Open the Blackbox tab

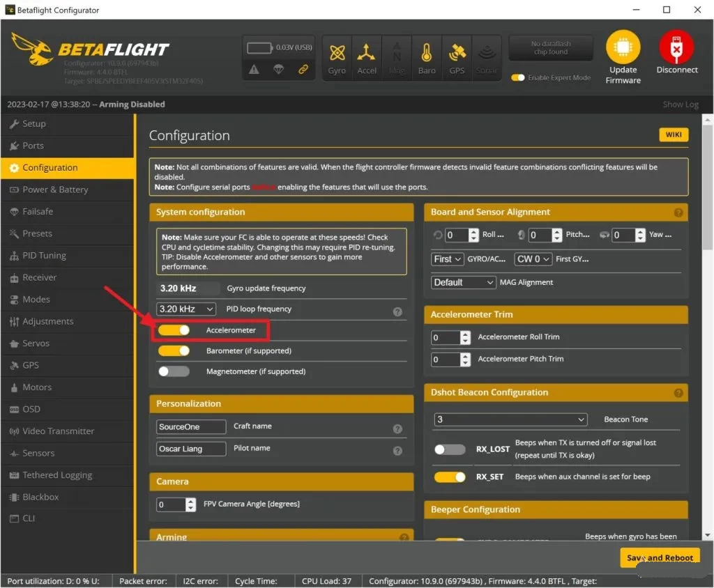(x=68, y=497)
